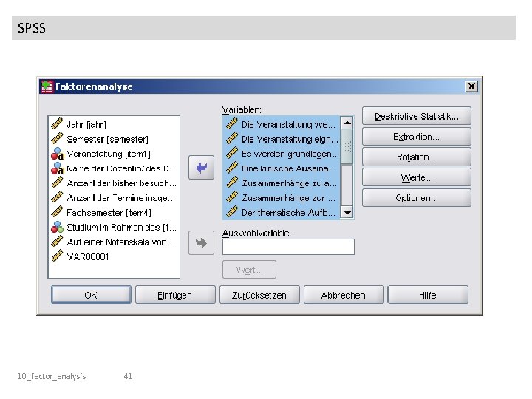Open the Optionen dialog
The height and width of the screenshot is (399, 532).
pyautogui.click(x=416, y=198)
